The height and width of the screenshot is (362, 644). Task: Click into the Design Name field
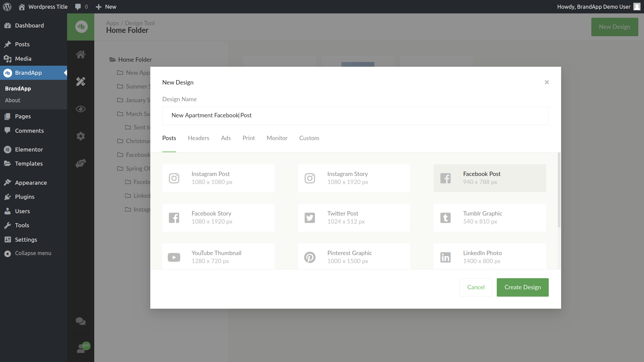pyautogui.click(x=355, y=116)
